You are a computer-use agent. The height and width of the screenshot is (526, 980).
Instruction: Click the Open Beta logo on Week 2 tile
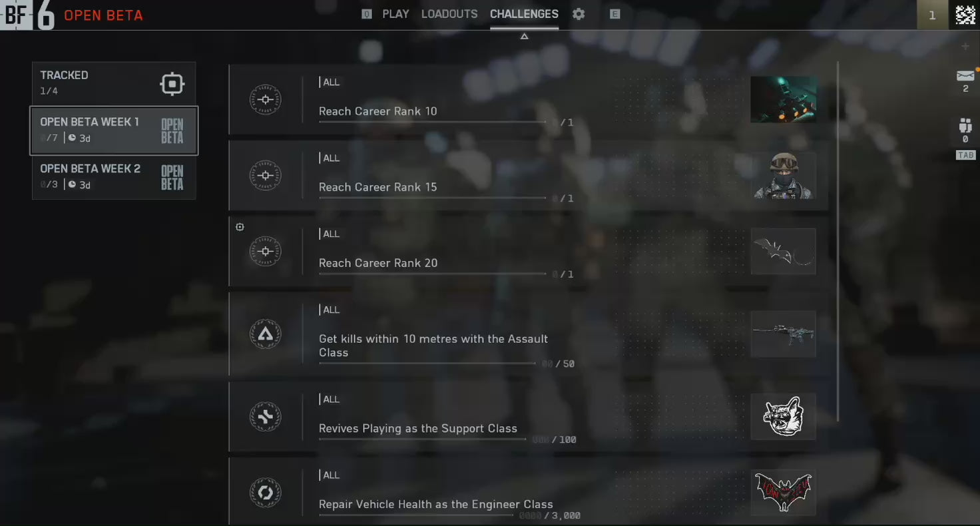tap(172, 178)
